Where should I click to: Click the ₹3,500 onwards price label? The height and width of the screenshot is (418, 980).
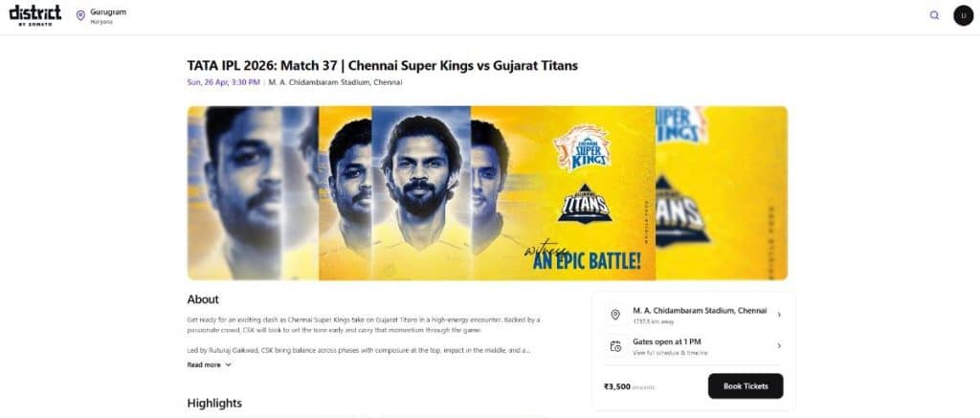coord(629,386)
